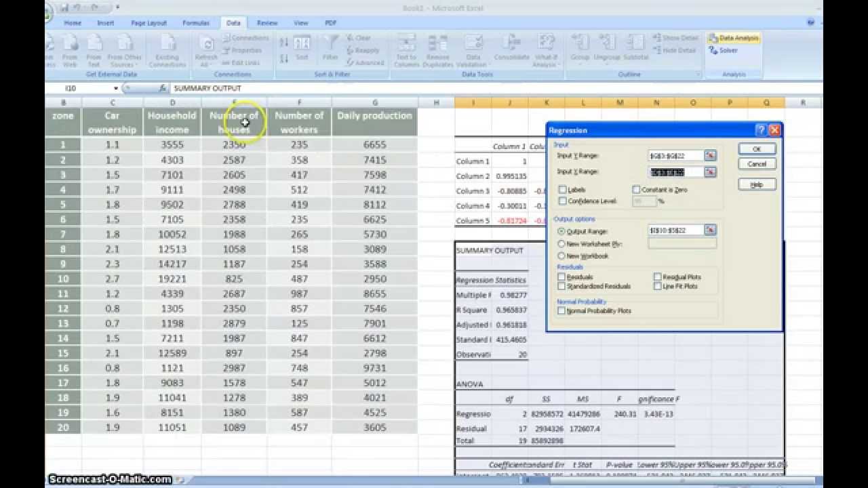
Task: Click OK in the Regression dialog
Action: (757, 149)
